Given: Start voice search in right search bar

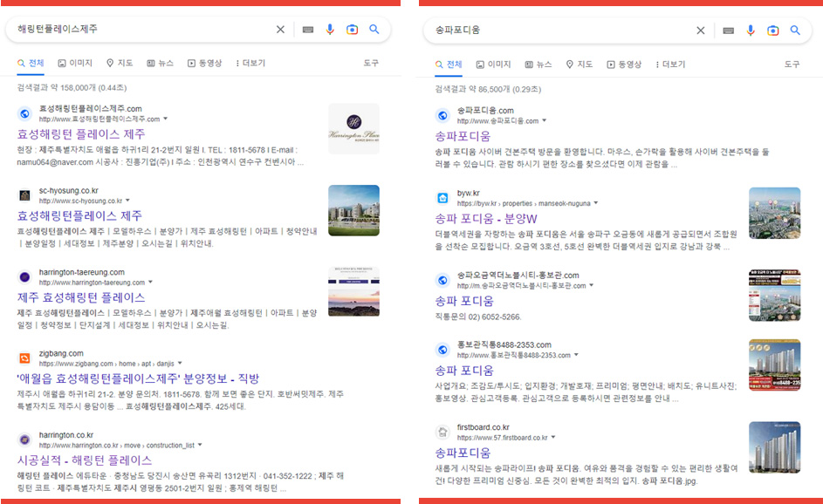Looking at the screenshot, I should click(x=751, y=31).
